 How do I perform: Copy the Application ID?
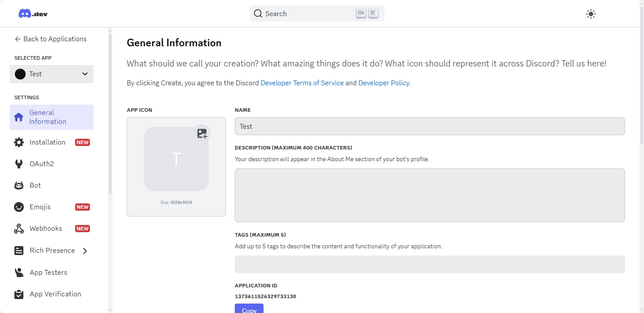tap(249, 309)
